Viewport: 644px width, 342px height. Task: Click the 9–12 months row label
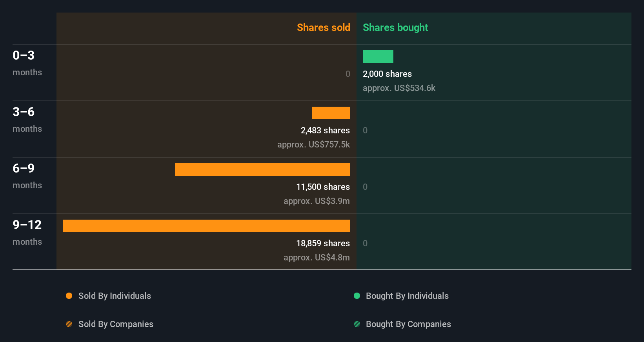pos(27,232)
